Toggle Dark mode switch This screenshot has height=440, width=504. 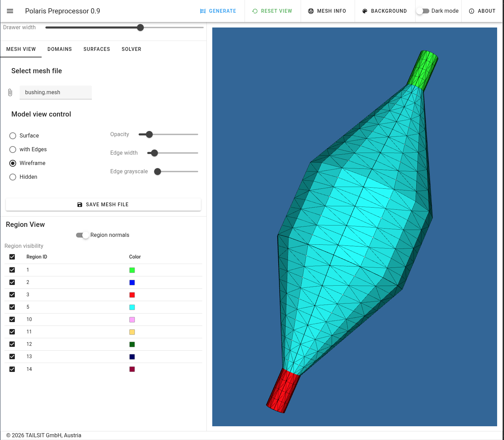coord(423,11)
